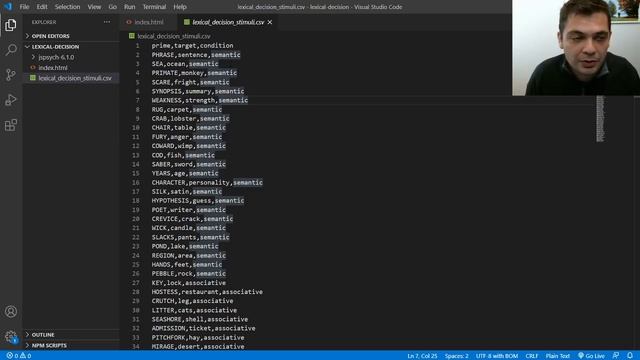Click the text KEY,lock,associative
The width and height of the screenshot is (640, 360).
click(x=189, y=283)
